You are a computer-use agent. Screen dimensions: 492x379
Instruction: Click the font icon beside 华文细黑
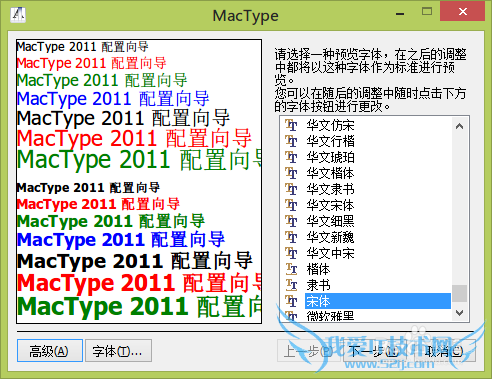coord(291,221)
